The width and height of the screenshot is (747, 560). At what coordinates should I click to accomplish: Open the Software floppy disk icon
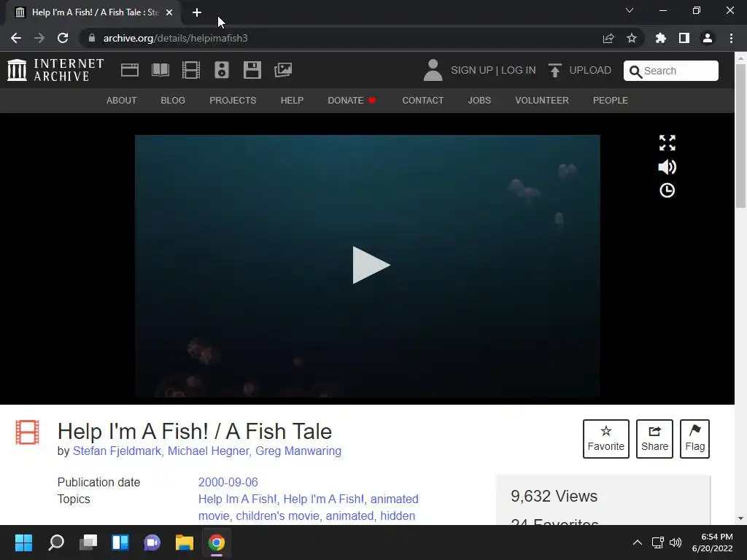click(252, 70)
